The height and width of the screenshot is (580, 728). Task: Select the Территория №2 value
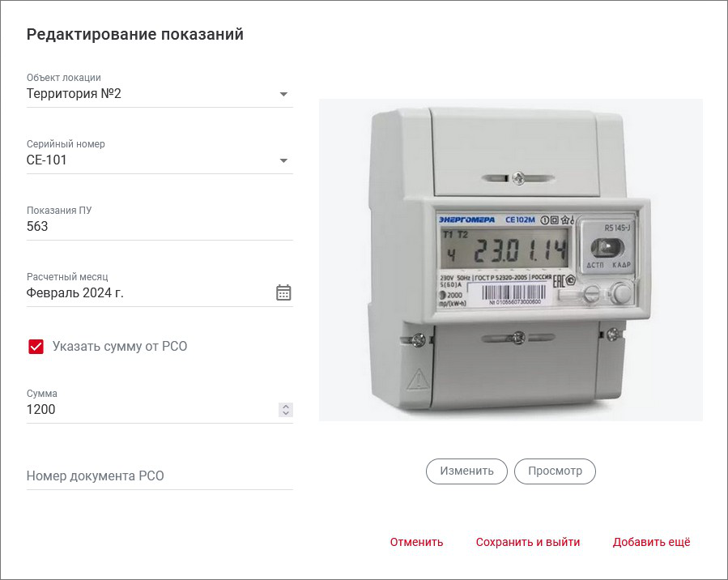[75, 94]
